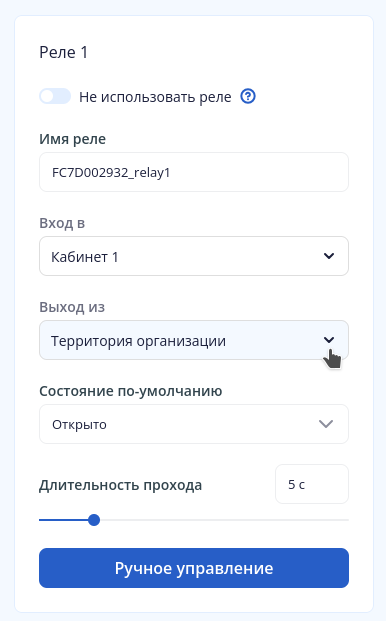This screenshot has width=386, height=627.
Task: Click the 'Длительность прохода' label
Action: point(120,485)
